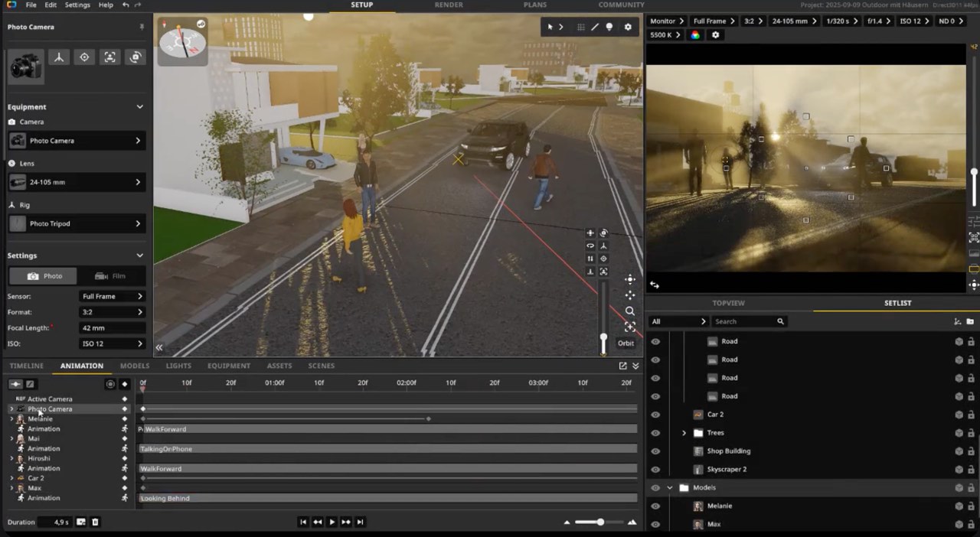Click the swap arrows icon below monitor preview
The height and width of the screenshot is (537, 980).
coord(655,285)
